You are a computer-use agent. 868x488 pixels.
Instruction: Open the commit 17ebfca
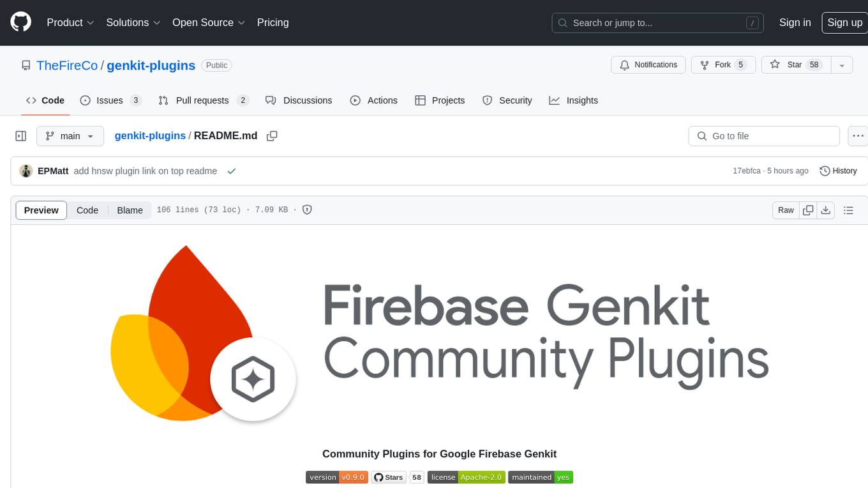click(747, 171)
